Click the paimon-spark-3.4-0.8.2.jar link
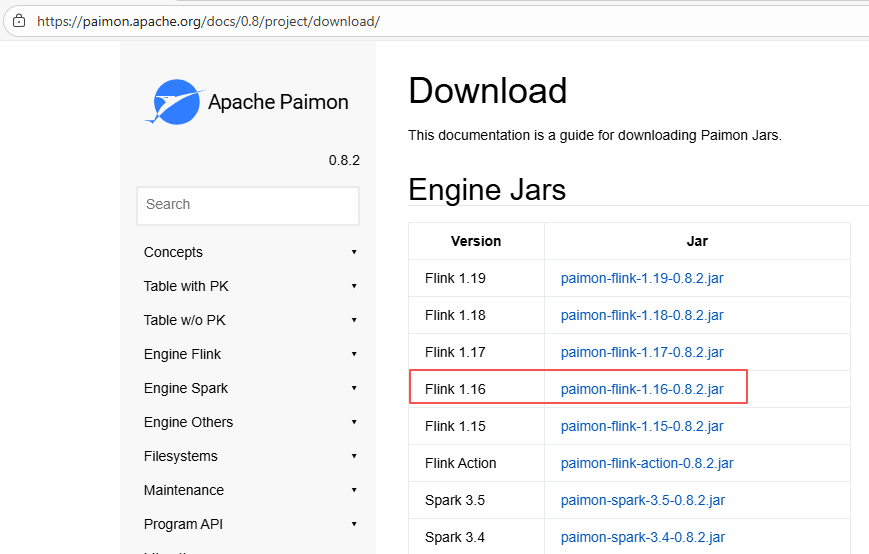This screenshot has width=869, height=554. click(x=643, y=538)
